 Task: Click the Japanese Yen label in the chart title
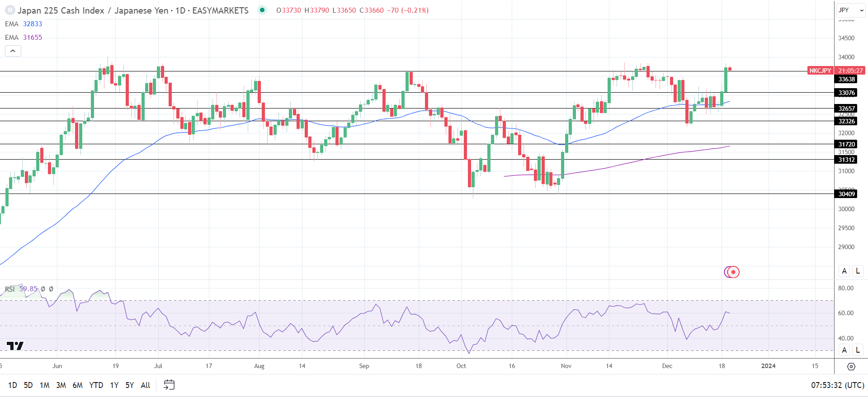141,10
